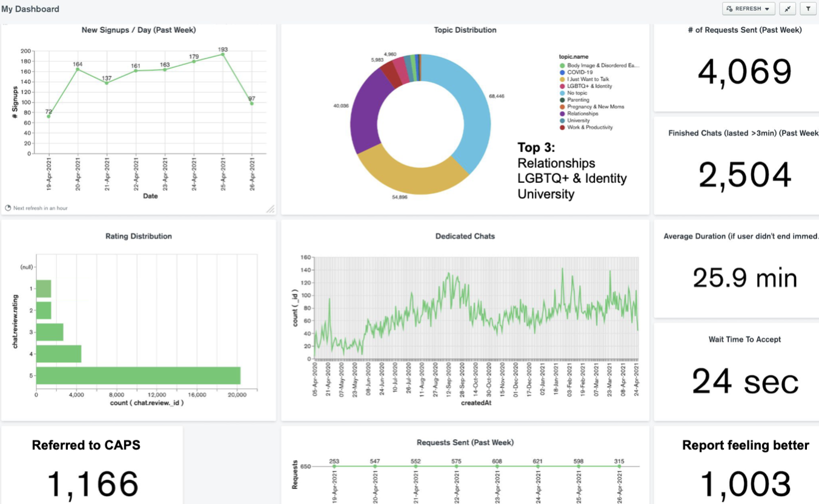Click the 25-Apr-2021 peak point of 193 signups
819x504 pixels.
pyautogui.click(x=223, y=55)
